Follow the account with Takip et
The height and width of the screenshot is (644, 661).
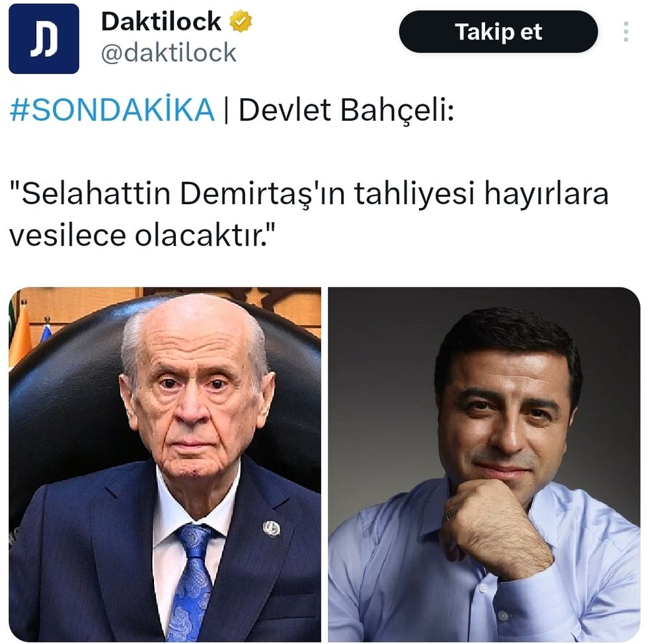pyautogui.click(x=498, y=32)
